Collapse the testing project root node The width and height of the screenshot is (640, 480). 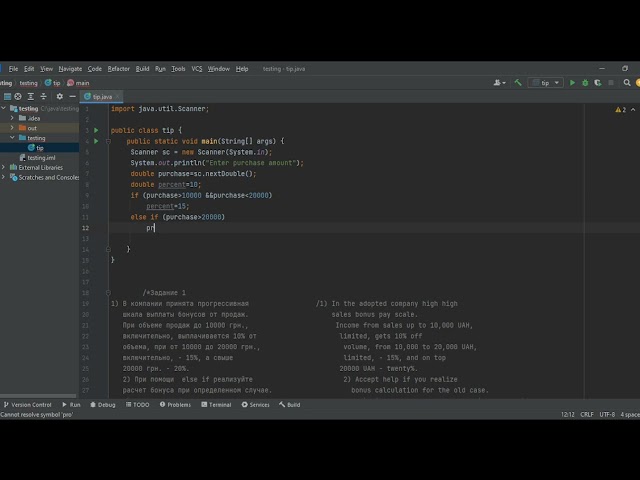point(4,108)
